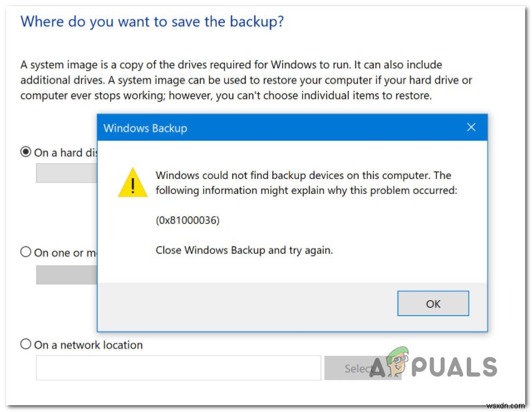Open the drive combo box under the hard disk option
The image size is (532, 412).
[65, 173]
